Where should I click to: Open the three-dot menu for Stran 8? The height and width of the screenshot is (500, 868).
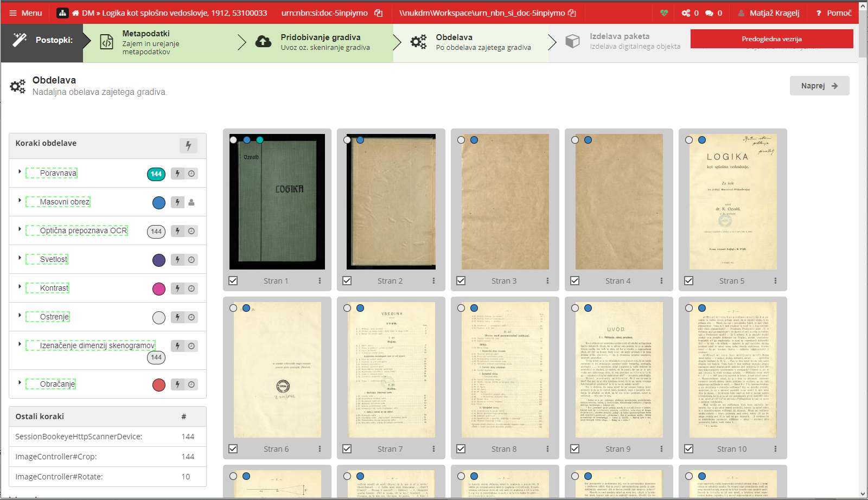[x=547, y=449]
